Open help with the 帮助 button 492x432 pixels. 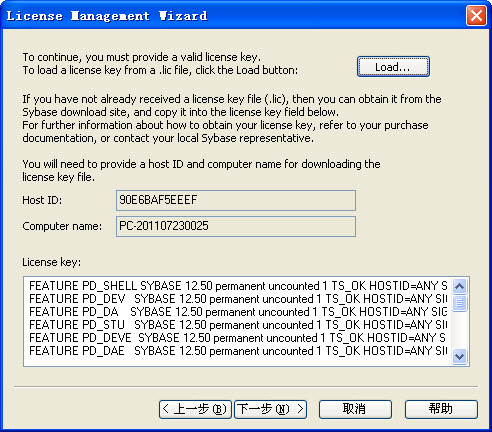[441, 409]
